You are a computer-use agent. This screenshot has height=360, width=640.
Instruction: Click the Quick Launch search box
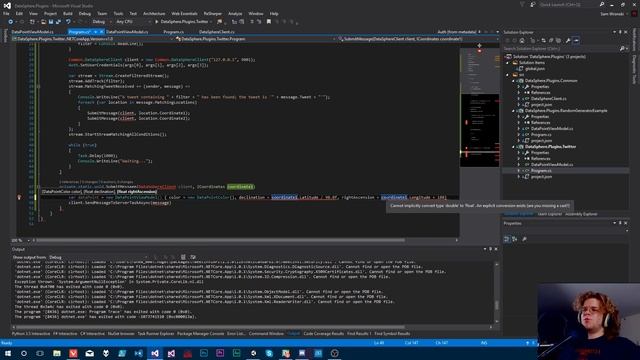click(569, 4)
